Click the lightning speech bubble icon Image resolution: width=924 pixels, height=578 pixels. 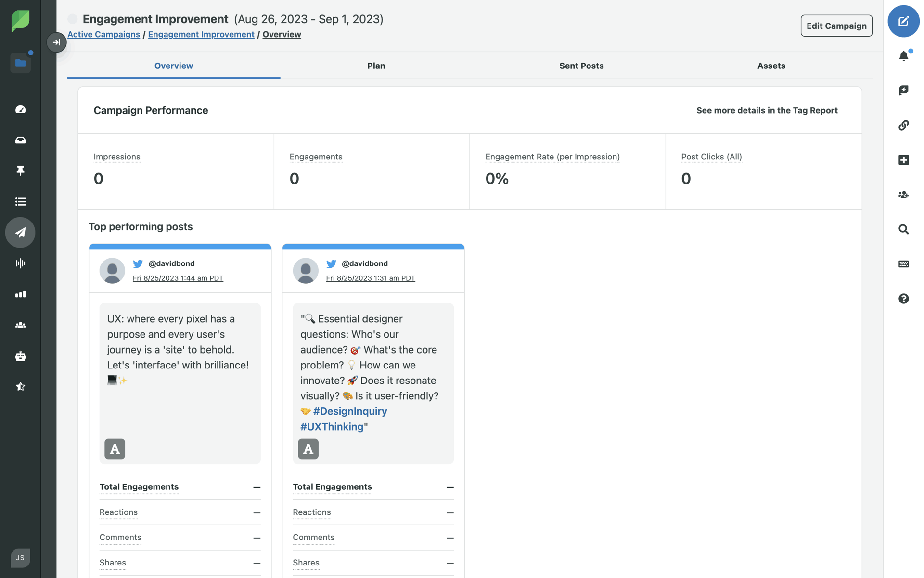tap(904, 90)
